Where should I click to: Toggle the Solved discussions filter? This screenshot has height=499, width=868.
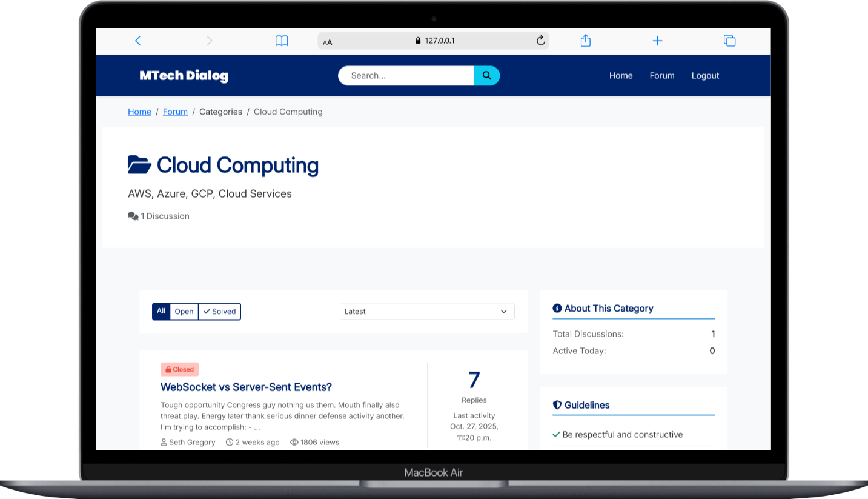coord(219,312)
